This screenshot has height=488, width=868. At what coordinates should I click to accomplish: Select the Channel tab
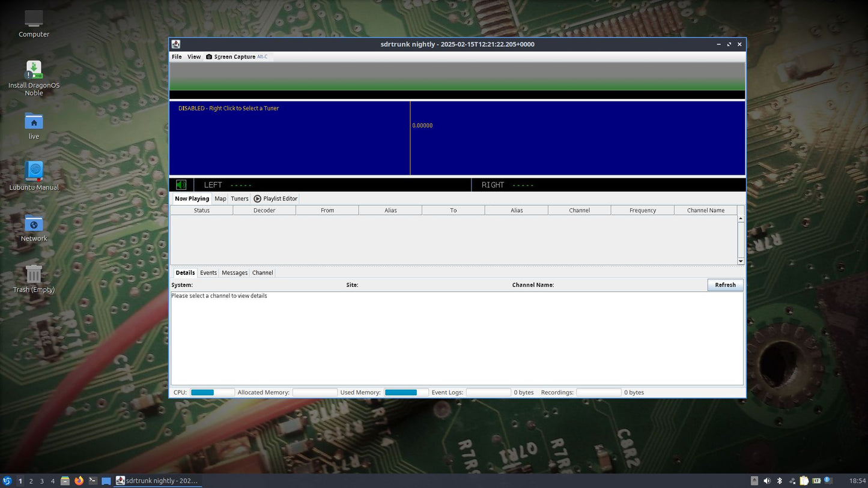(263, 273)
